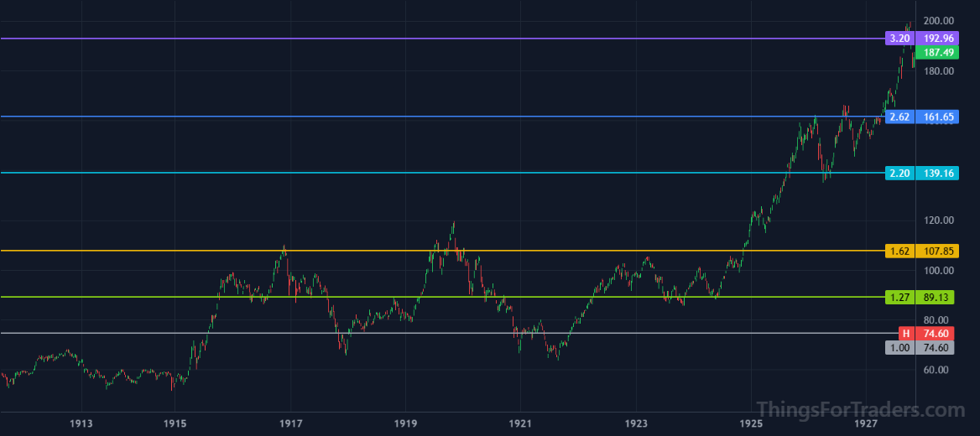Image resolution: width=980 pixels, height=436 pixels.
Task: Click the 1915 time axis label
Action: [x=175, y=424]
